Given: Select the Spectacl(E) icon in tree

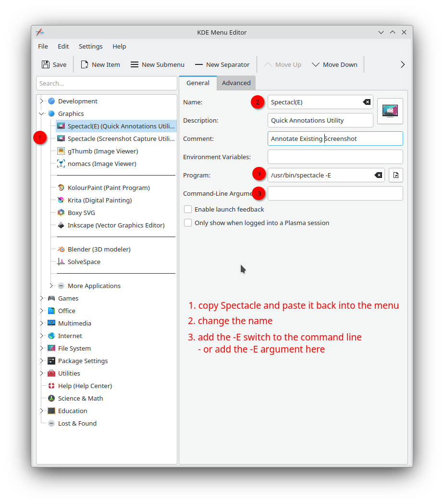Looking at the screenshot, I should (61, 126).
